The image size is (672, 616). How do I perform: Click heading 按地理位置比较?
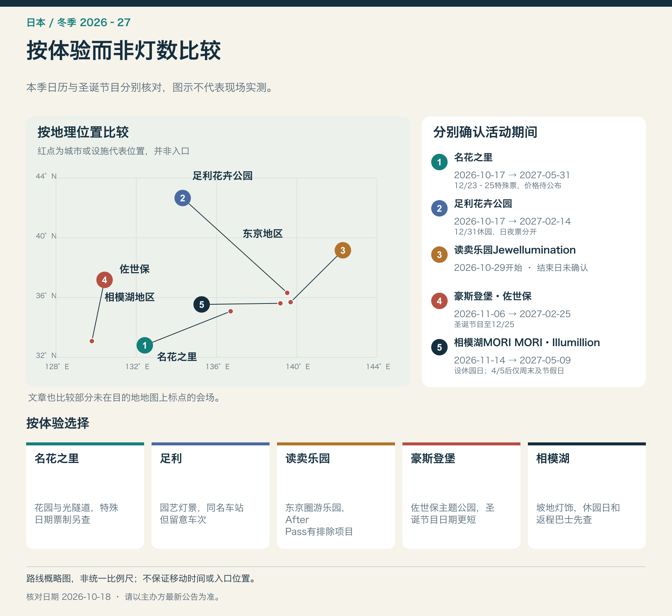point(83,132)
